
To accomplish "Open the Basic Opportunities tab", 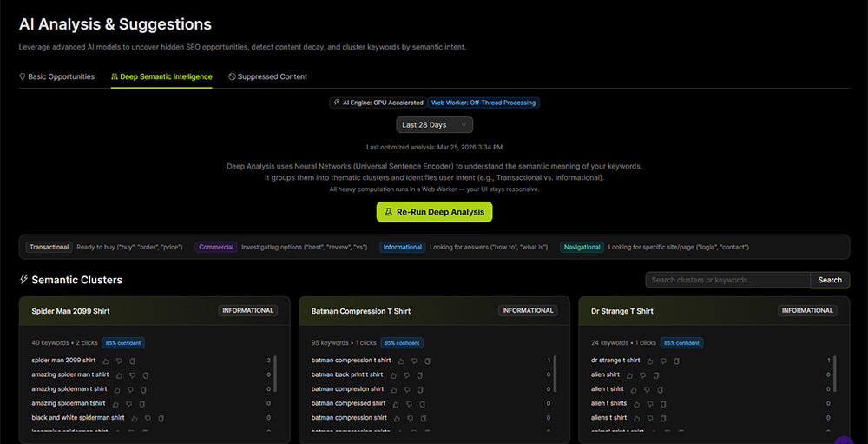I will coord(56,77).
